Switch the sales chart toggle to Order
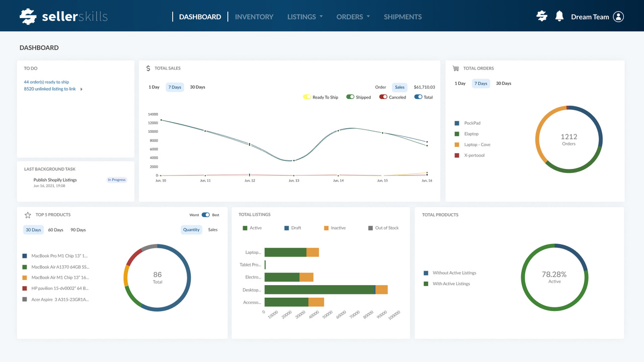This screenshot has width=644, height=362. 380,87
